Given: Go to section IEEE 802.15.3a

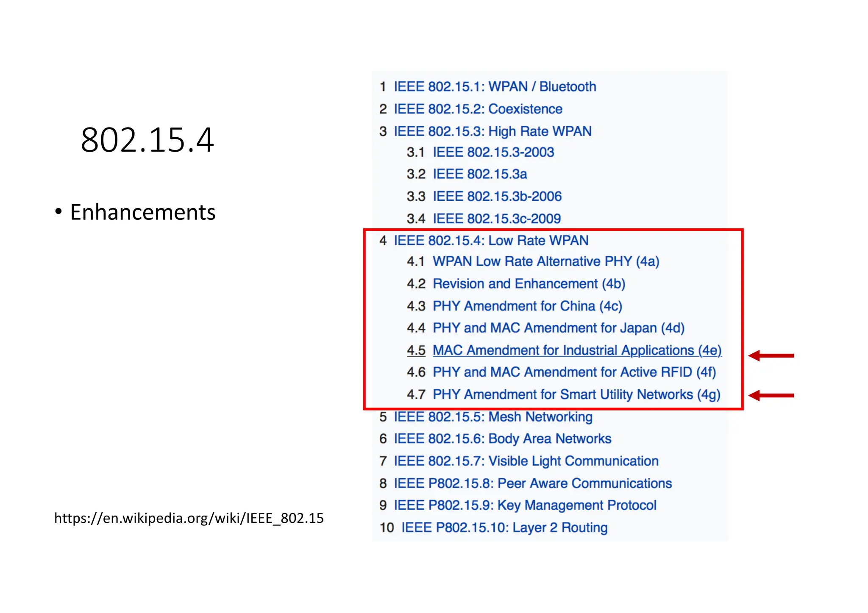Looking at the screenshot, I should tap(480, 174).
